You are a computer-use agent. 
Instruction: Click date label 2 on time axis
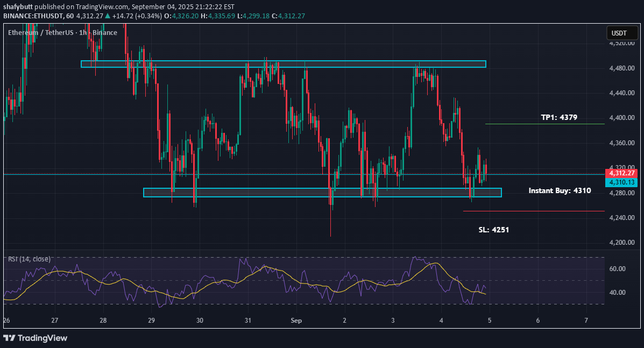click(344, 321)
